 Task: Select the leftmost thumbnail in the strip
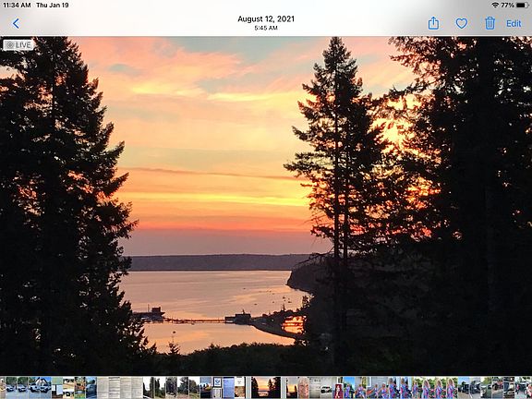pyautogui.click(x=3, y=387)
